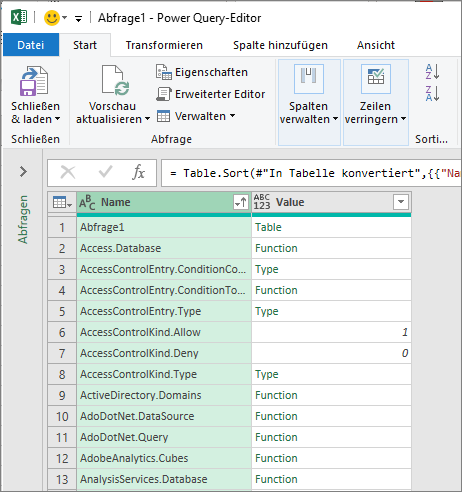Viewport: 462px width, 492px height.
Task: Open Type link for AccessControlKind.Type
Action: [x=267, y=374]
